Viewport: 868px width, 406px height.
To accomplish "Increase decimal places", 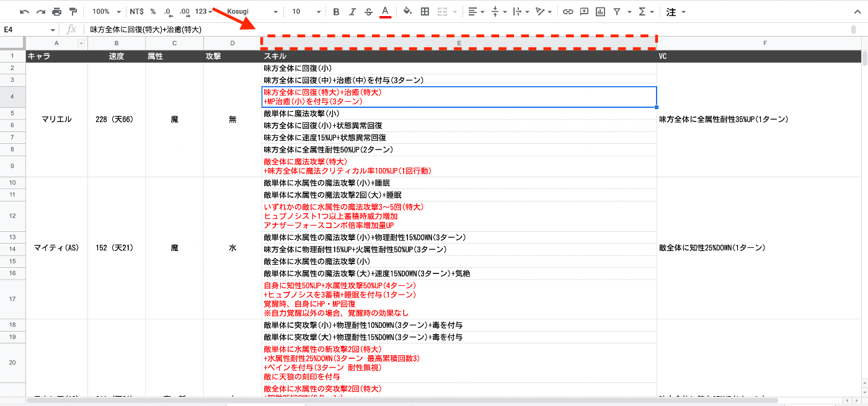I will pyautogui.click(x=184, y=12).
